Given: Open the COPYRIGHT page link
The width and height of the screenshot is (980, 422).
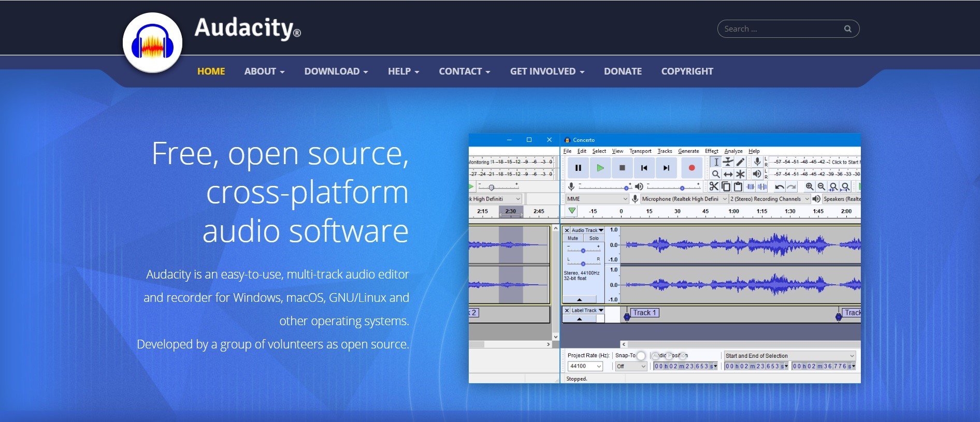Looking at the screenshot, I should 687,71.
